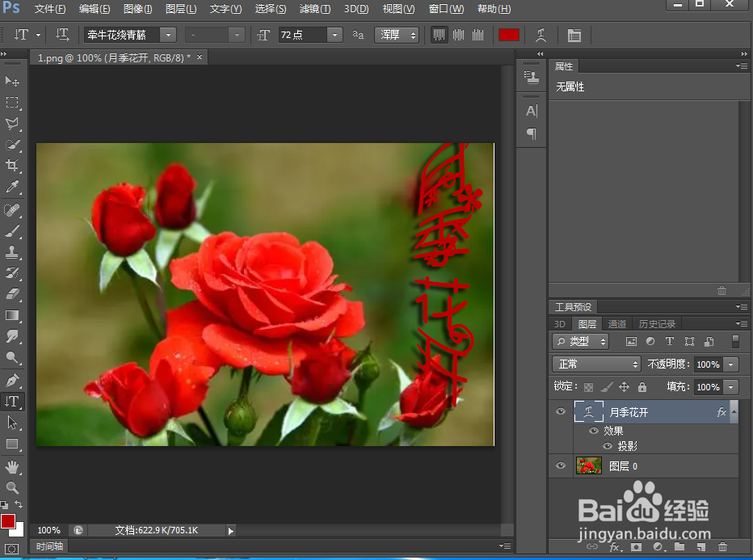Viewport: 753px width, 560px height.
Task: Swap foreground and background colors
Action: coord(19,504)
